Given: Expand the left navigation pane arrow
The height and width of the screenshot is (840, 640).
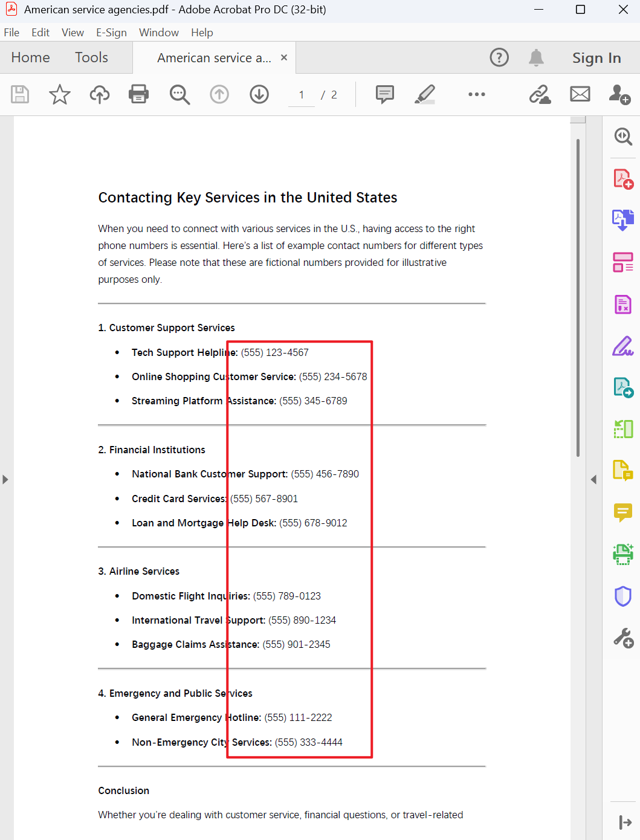Looking at the screenshot, I should tap(5, 479).
